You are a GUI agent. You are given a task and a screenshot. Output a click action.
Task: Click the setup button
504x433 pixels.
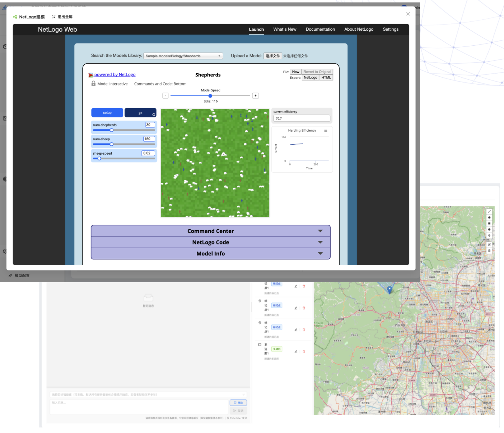[107, 113]
